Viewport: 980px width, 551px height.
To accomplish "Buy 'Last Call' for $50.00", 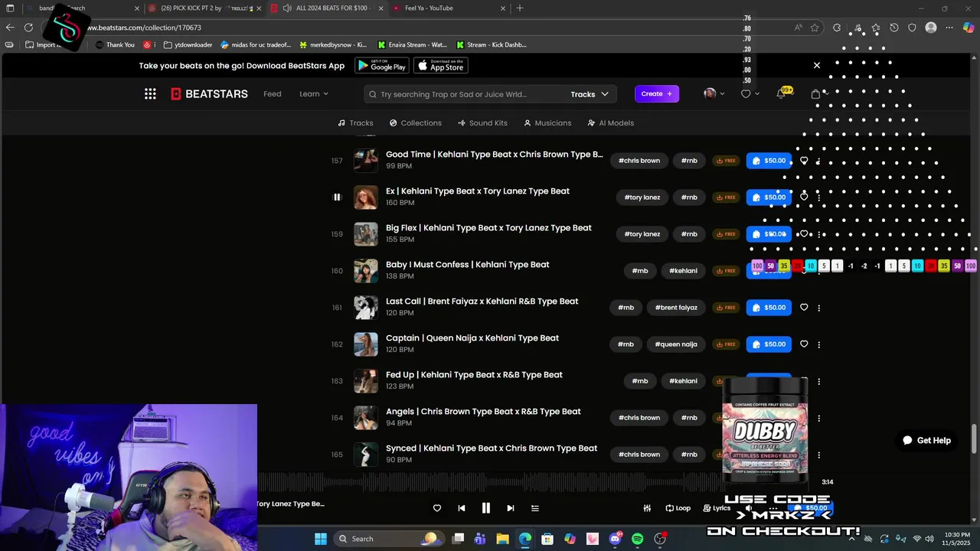I will tap(769, 308).
